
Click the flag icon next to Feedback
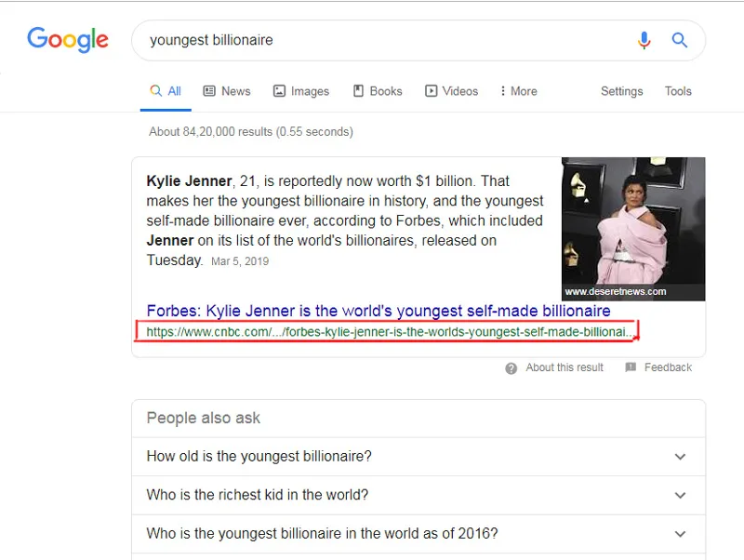[631, 367]
